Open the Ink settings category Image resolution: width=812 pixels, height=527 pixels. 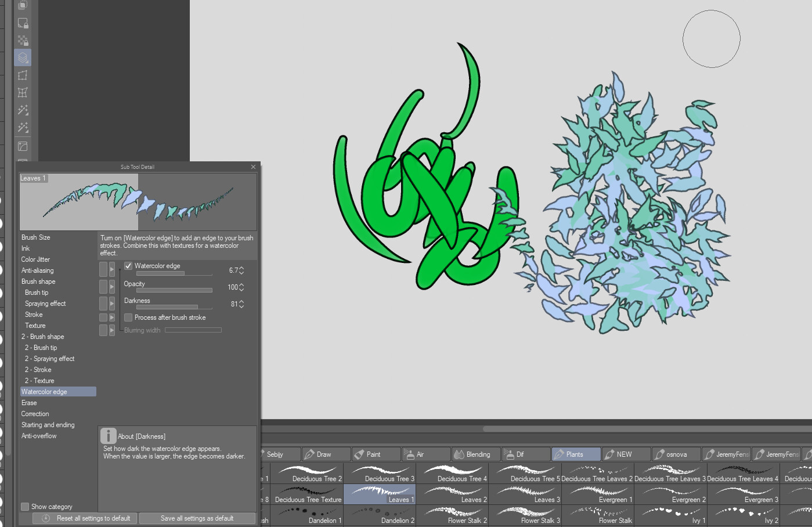click(x=58, y=248)
